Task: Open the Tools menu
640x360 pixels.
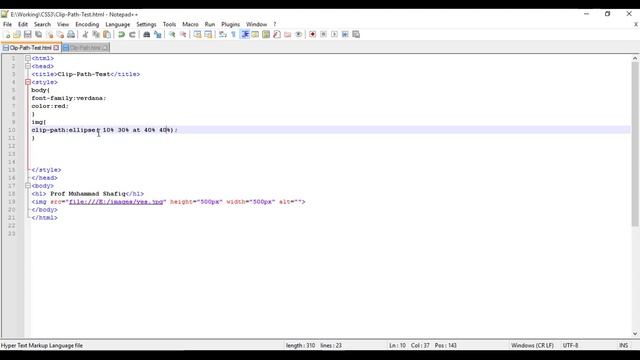Action: click(169, 24)
